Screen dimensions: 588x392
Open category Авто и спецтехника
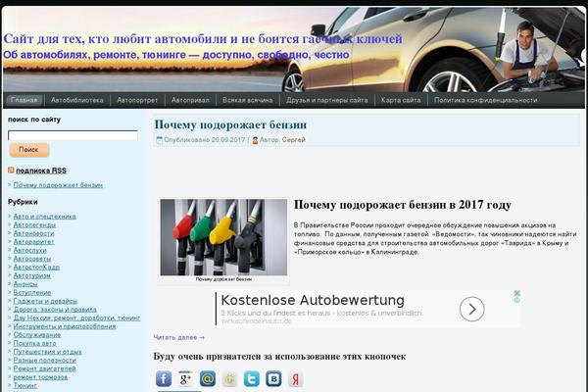pos(45,217)
